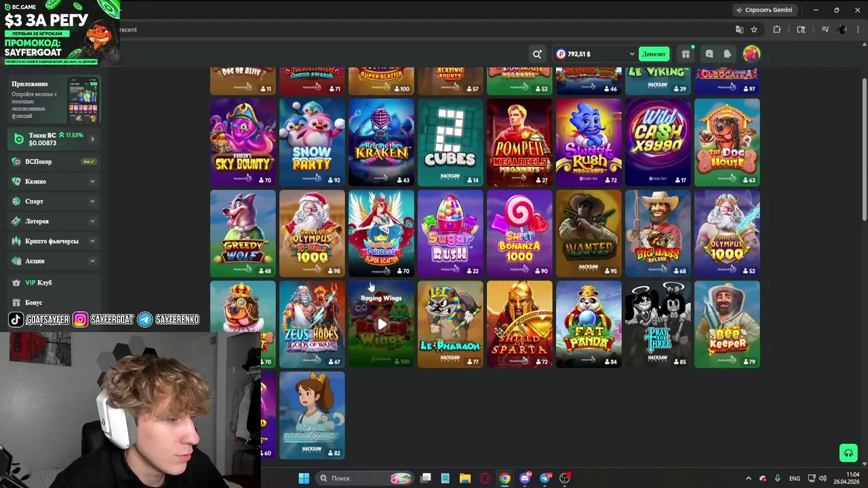
Task: Open Chrome from the taskbar
Action: 505,478
